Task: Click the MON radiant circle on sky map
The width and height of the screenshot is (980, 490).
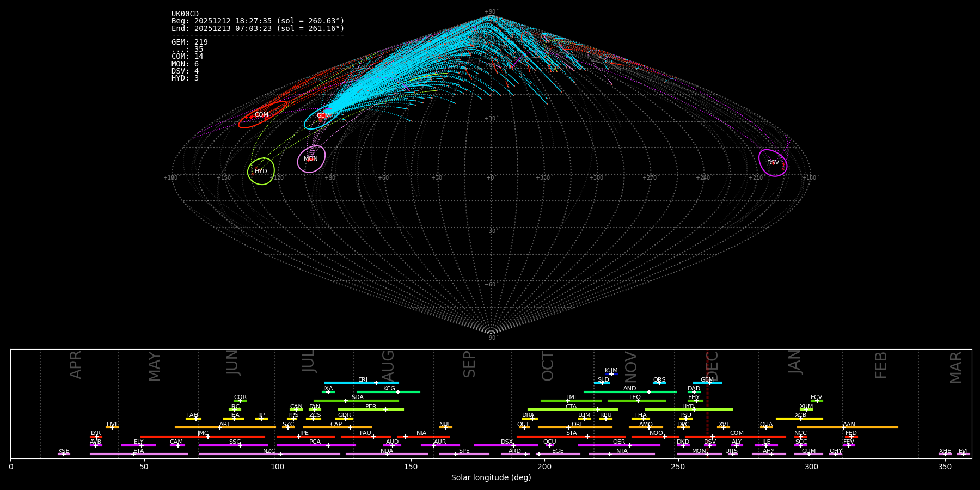Action: click(311, 159)
